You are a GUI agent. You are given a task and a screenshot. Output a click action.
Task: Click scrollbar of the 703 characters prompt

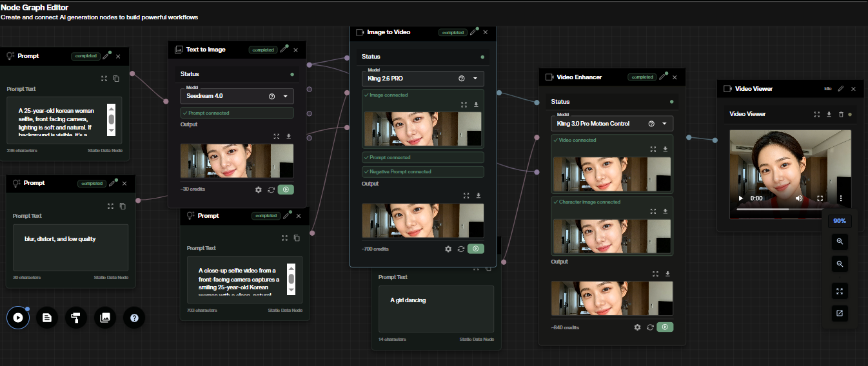click(291, 279)
